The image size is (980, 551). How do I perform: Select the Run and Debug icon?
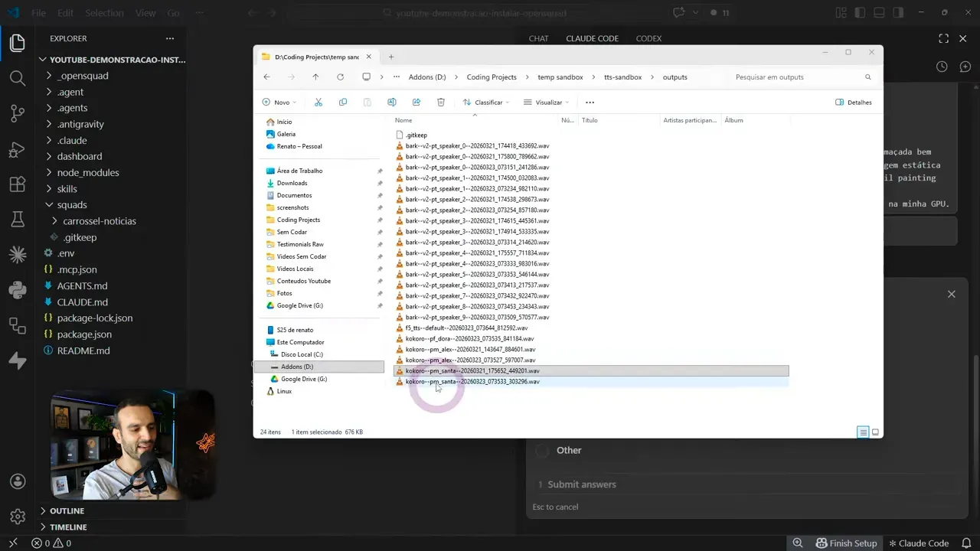click(17, 149)
